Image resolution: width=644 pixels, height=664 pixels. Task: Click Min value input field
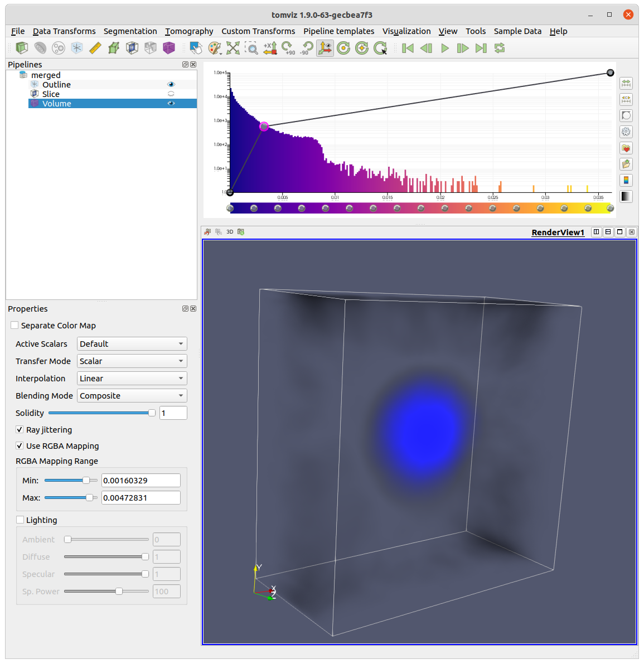click(x=141, y=480)
